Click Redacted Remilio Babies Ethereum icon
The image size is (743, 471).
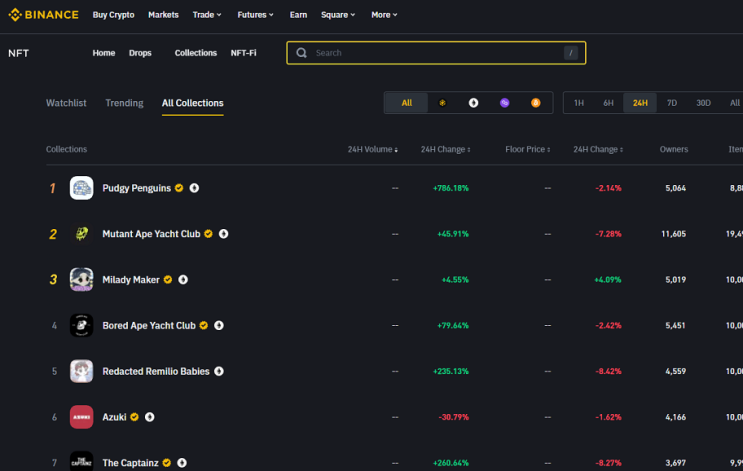[x=219, y=371]
